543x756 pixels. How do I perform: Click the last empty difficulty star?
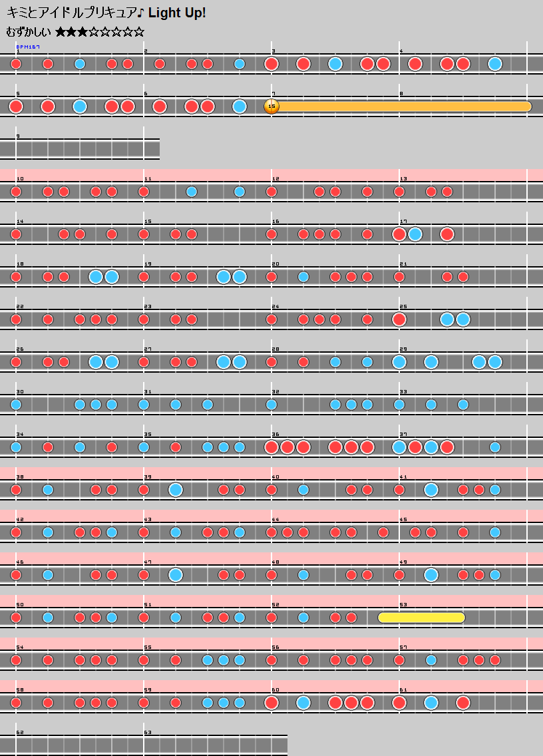click(139, 32)
